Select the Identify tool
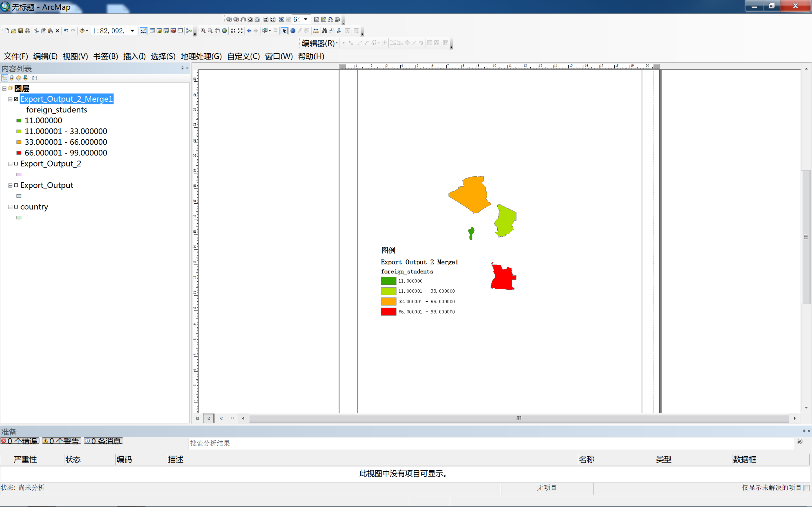The height and width of the screenshot is (507, 812). point(293,31)
